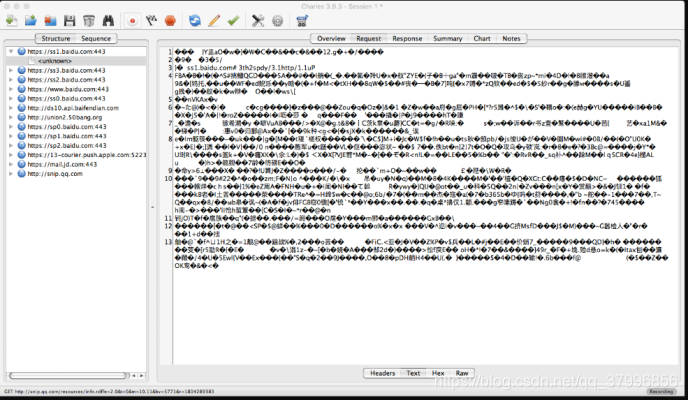Expand the ds10.api.baifendian.com node

pyautogui.click(x=11, y=108)
